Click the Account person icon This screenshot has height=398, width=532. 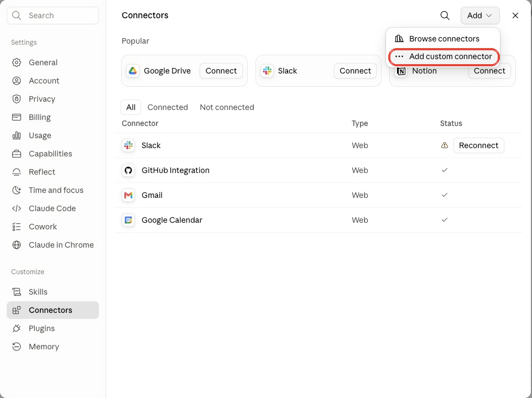coord(16,81)
